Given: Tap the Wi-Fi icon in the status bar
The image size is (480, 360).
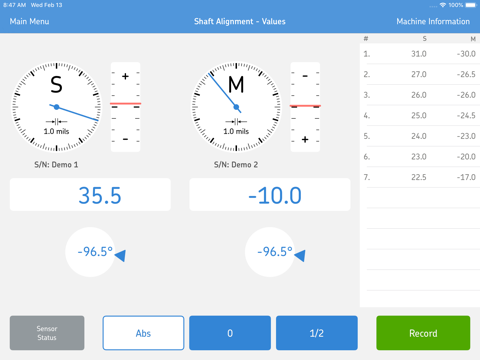Looking at the screenshot, I should 443,5.
